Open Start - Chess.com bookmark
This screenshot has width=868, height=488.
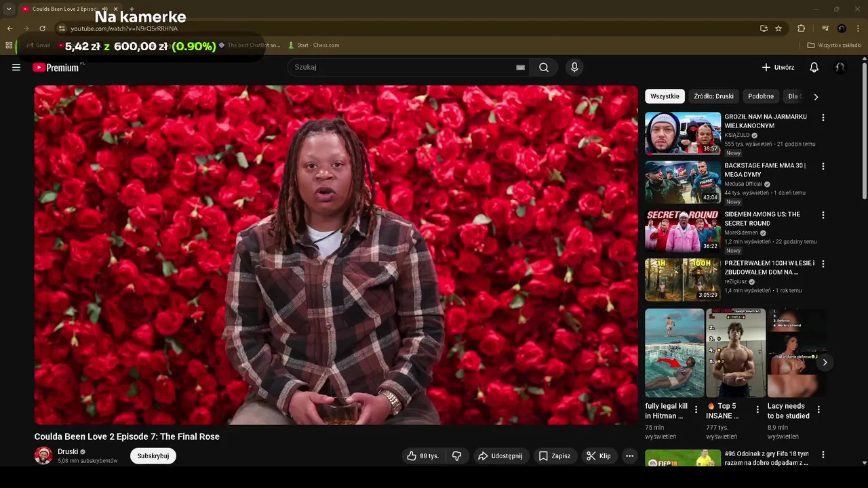(313, 45)
